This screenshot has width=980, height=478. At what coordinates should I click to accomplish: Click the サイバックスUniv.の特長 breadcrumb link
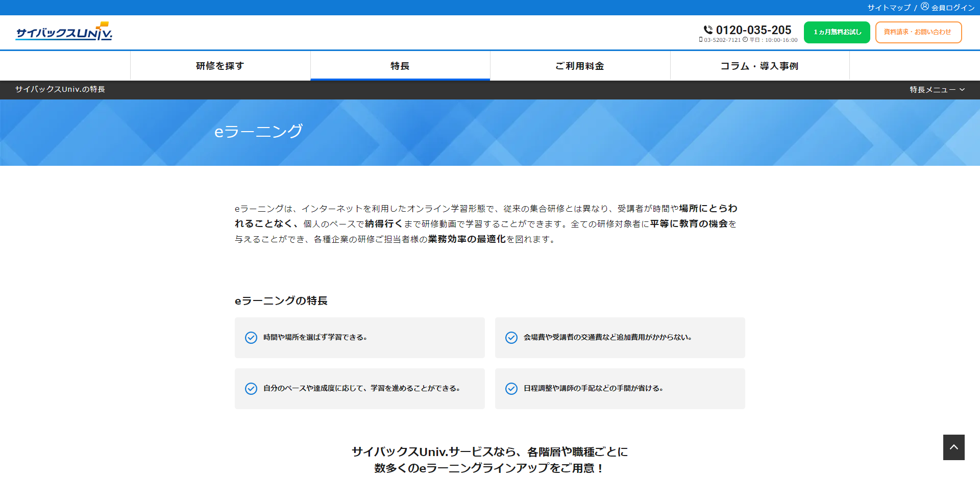(x=60, y=89)
